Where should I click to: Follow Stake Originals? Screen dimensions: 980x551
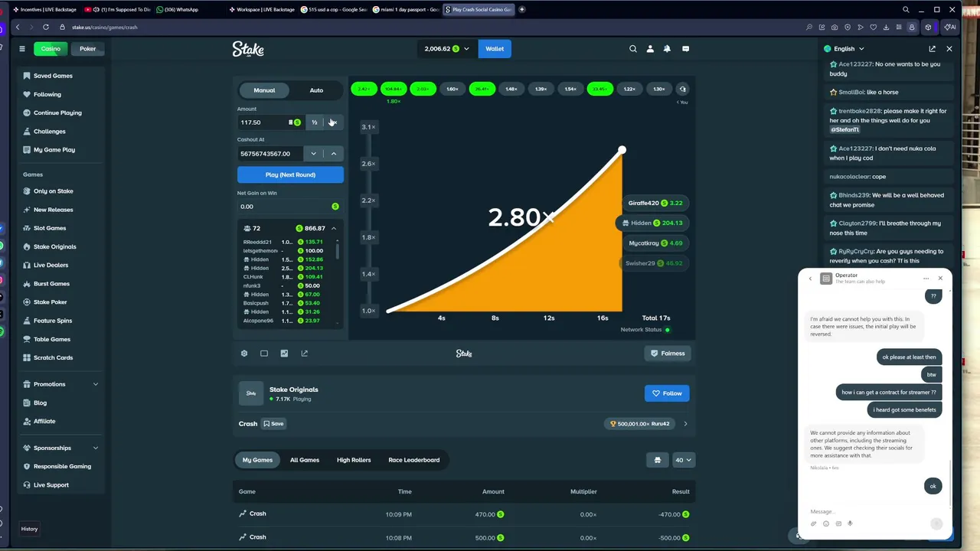667,393
